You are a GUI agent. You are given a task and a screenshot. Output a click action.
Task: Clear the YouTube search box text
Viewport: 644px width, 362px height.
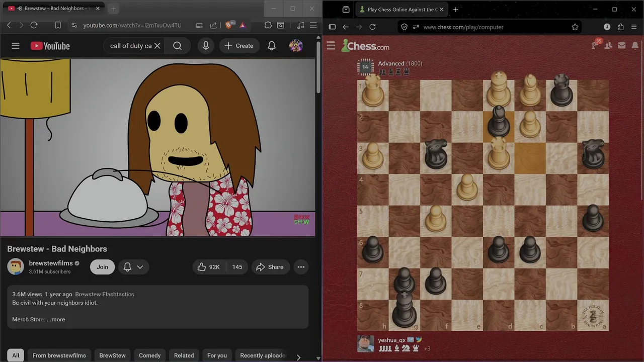[157, 46]
